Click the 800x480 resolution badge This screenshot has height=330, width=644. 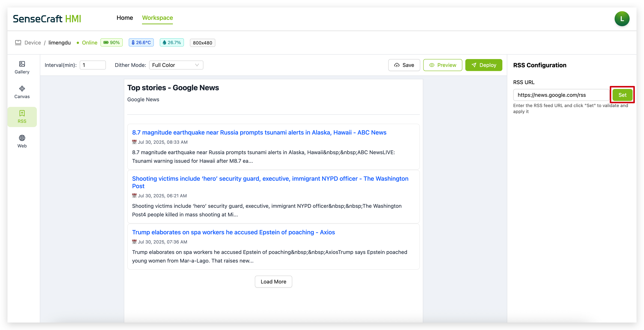(202, 43)
